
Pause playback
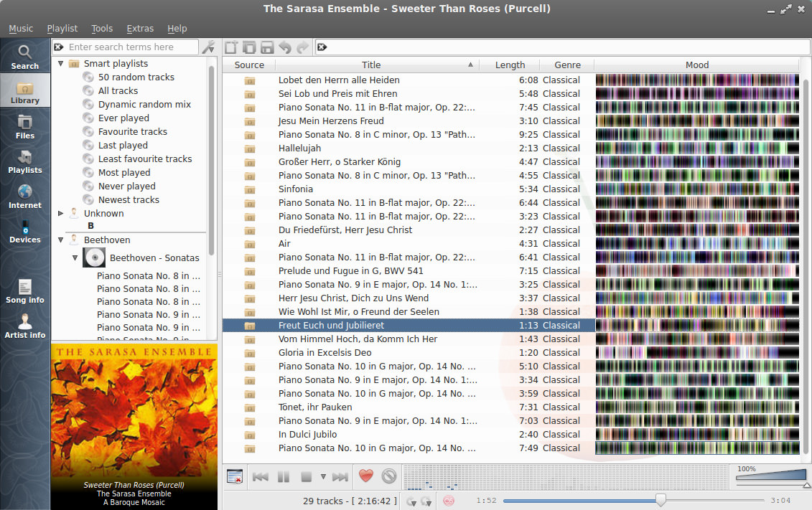[284, 476]
